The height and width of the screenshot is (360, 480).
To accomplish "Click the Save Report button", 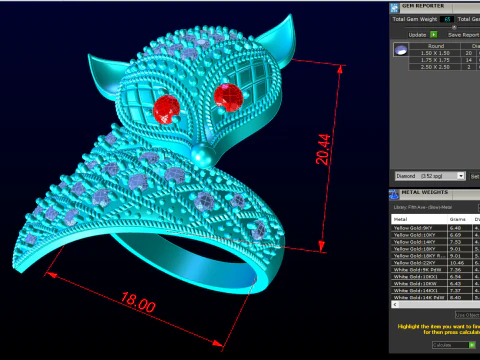I will (463, 35).
